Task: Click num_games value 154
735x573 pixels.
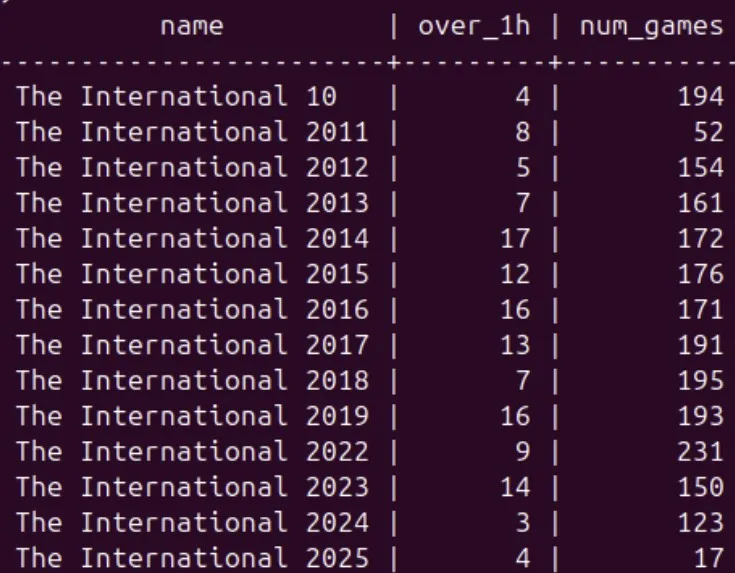Action: pos(701,168)
